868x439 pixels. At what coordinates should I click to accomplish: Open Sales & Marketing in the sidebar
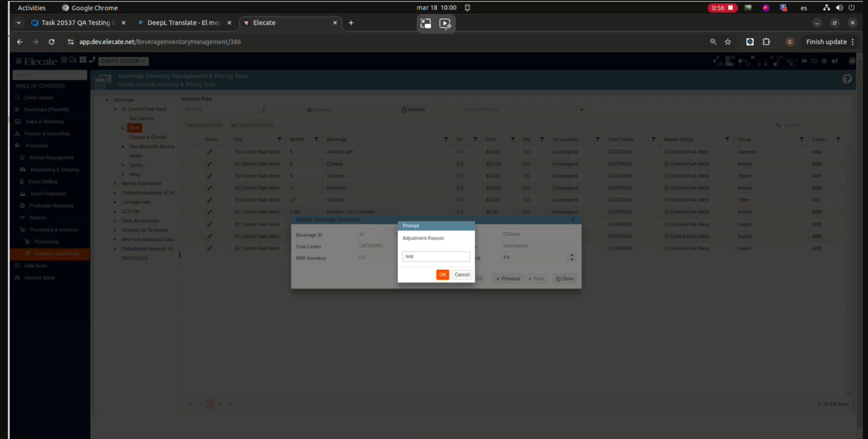point(44,122)
